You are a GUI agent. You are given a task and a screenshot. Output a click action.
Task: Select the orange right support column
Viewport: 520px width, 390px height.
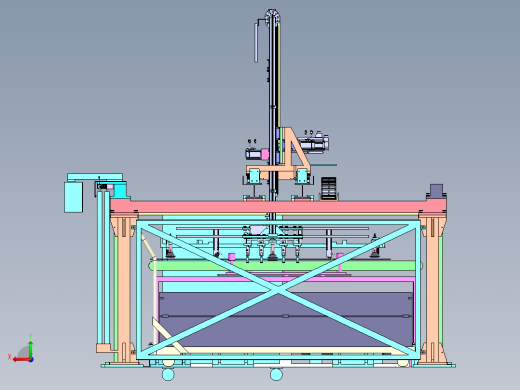(432, 288)
